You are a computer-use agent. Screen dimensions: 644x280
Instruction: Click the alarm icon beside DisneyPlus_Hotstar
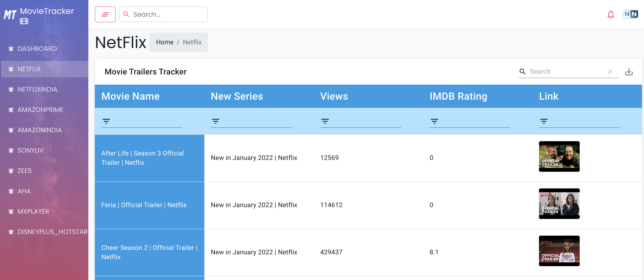coord(11,232)
